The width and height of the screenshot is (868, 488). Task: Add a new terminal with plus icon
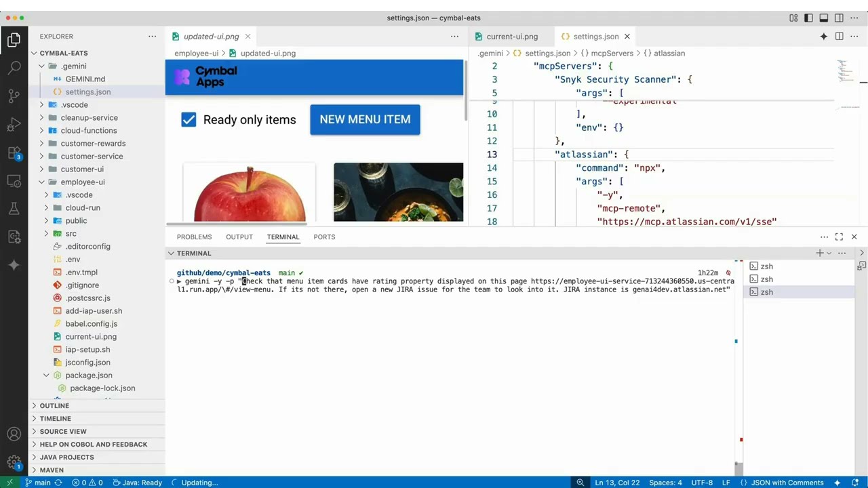click(x=819, y=253)
